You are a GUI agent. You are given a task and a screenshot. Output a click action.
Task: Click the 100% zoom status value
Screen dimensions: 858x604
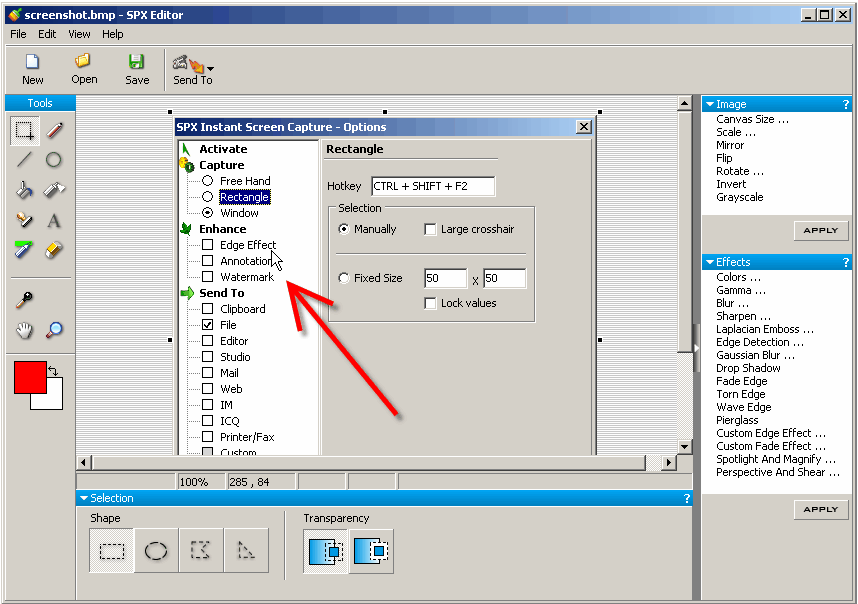pos(194,482)
